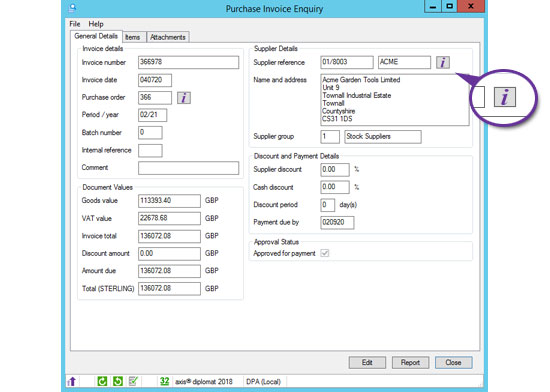This screenshot has width=550, height=392.
Task: Click the Purchase order field
Action: (x=155, y=97)
